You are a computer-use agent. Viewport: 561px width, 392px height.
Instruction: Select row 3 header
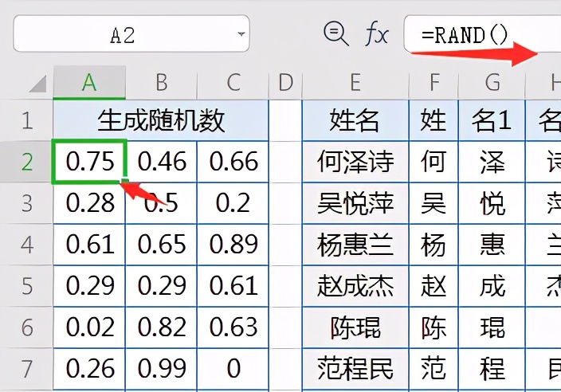[26, 203]
